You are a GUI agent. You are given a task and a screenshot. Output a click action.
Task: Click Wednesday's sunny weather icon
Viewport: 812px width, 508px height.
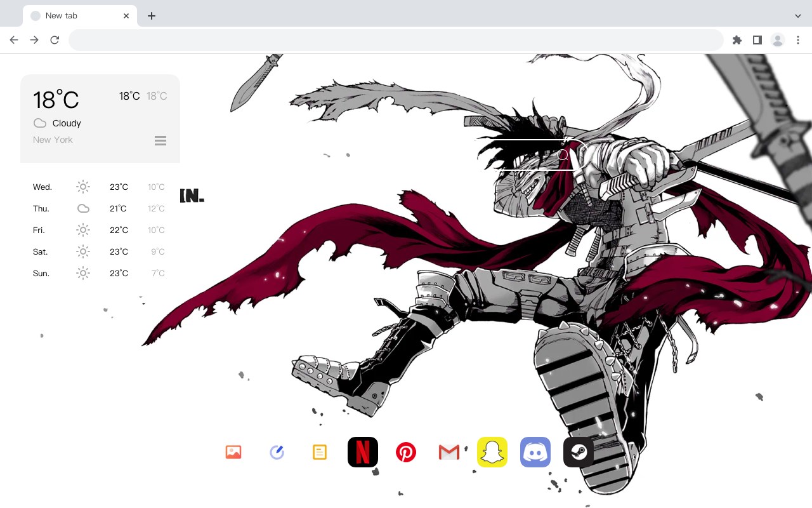tap(83, 187)
